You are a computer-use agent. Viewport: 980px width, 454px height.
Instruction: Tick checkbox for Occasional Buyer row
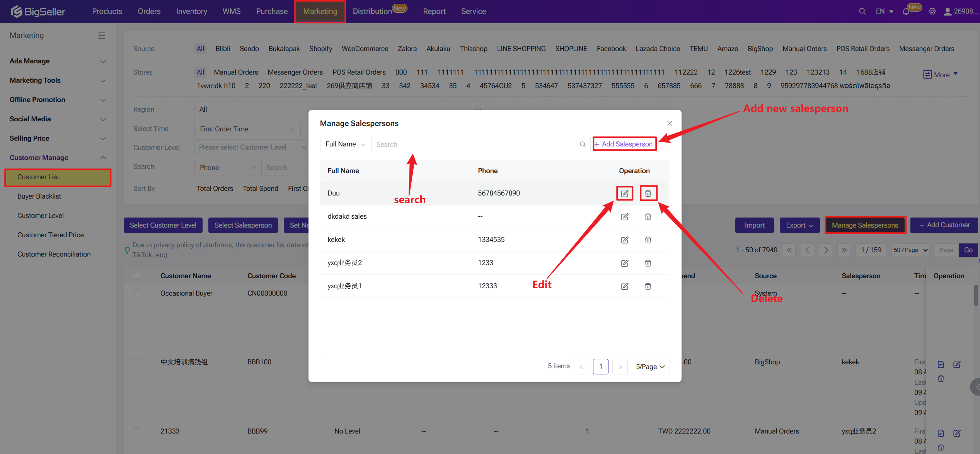click(x=136, y=293)
